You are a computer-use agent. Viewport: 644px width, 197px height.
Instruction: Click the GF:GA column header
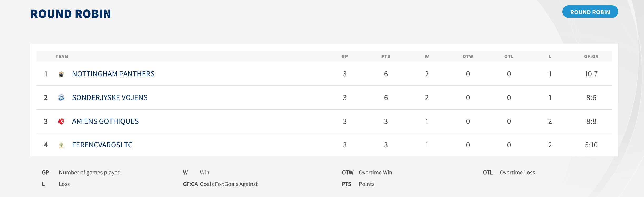click(591, 56)
